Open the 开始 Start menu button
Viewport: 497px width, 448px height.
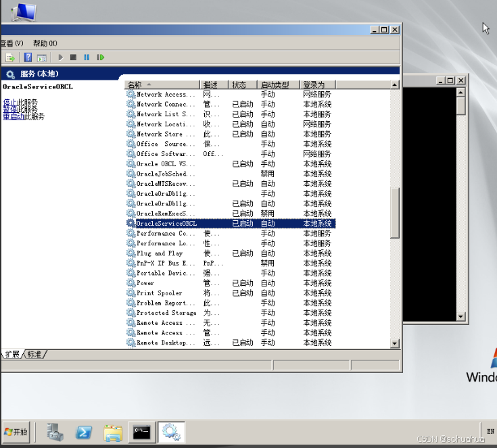16,432
